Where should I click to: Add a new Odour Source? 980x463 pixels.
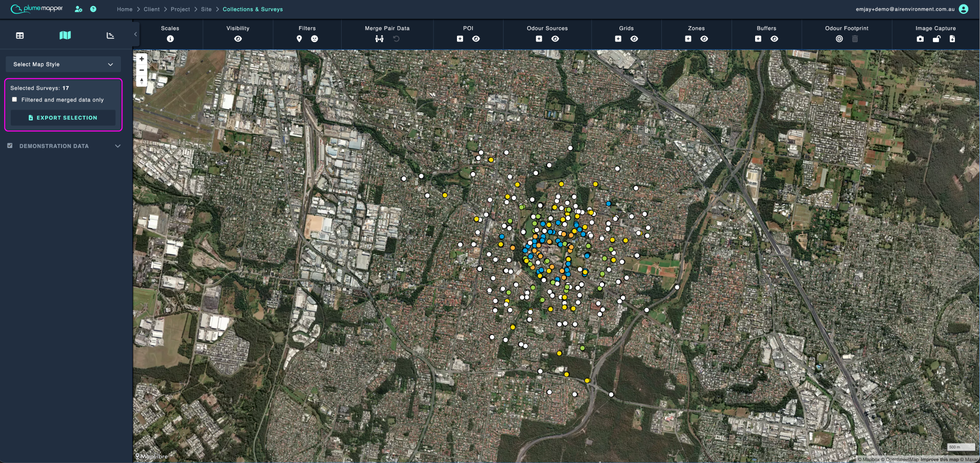tap(539, 39)
